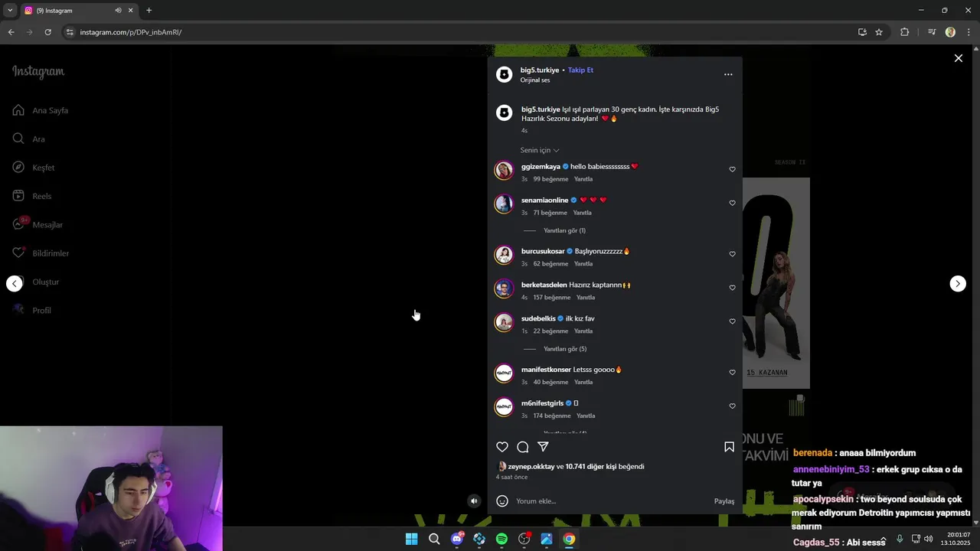Open Spotify from taskbar
The image size is (980, 551).
click(x=501, y=539)
